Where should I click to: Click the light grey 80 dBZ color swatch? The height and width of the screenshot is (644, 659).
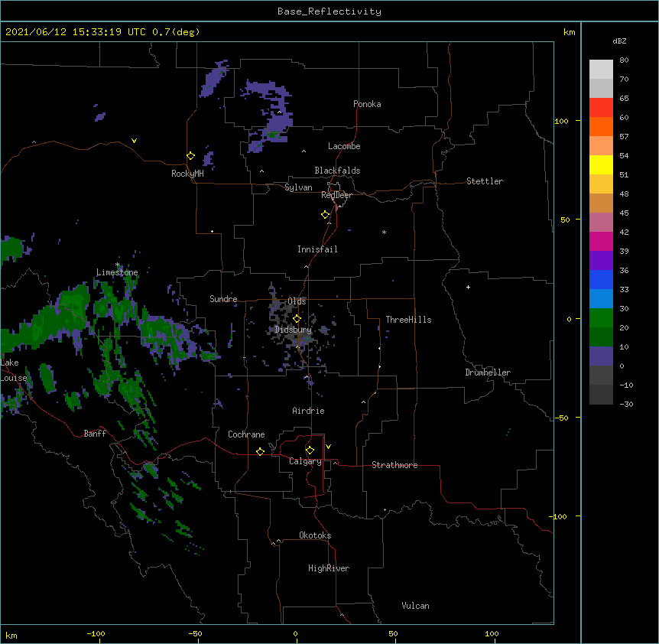click(601, 70)
